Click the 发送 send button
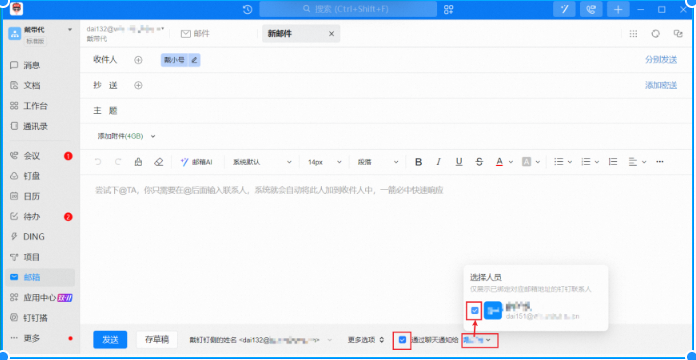This screenshot has width=696, height=360. pyautogui.click(x=110, y=340)
